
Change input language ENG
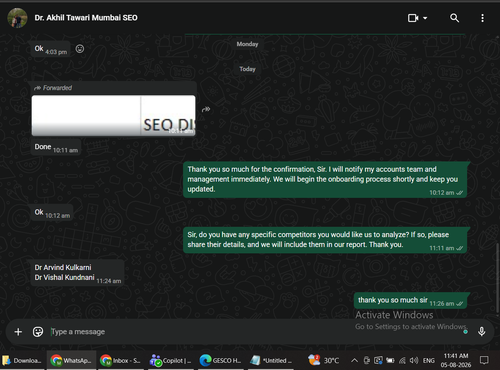[429, 361]
